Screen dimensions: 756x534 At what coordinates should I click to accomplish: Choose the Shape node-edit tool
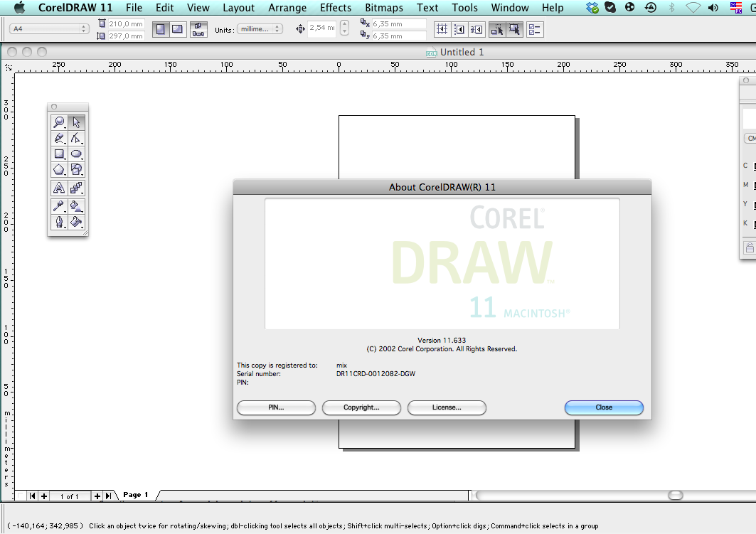(76, 139)
